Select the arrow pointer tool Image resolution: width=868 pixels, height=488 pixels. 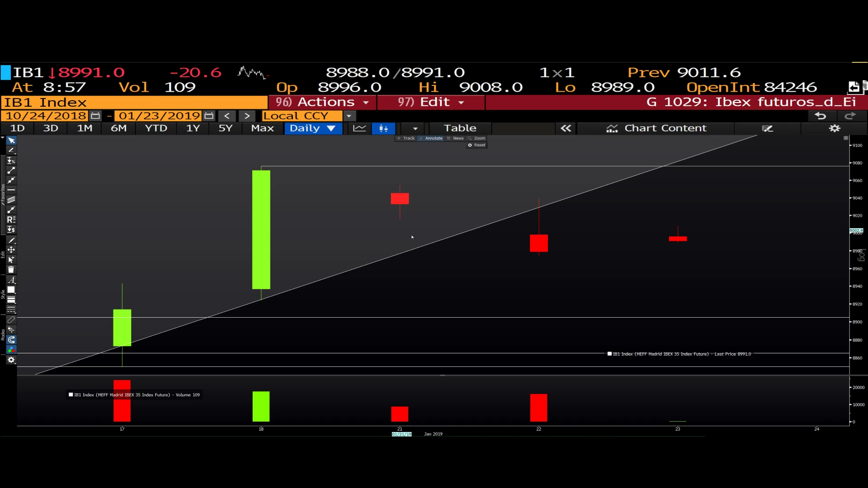[x=11, y=141]
